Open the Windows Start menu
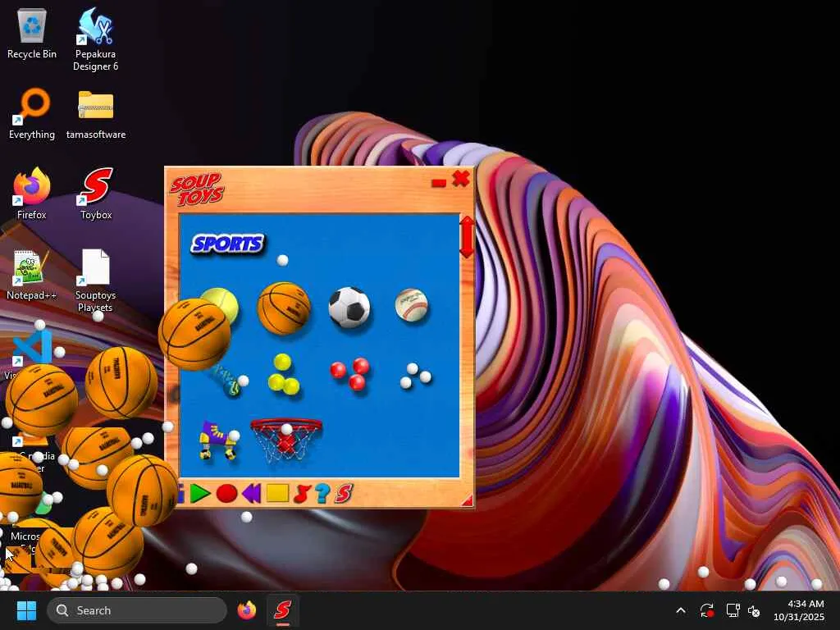Image resolution: width=840 pixels, height=630 pixels. [x=26, y=610]
